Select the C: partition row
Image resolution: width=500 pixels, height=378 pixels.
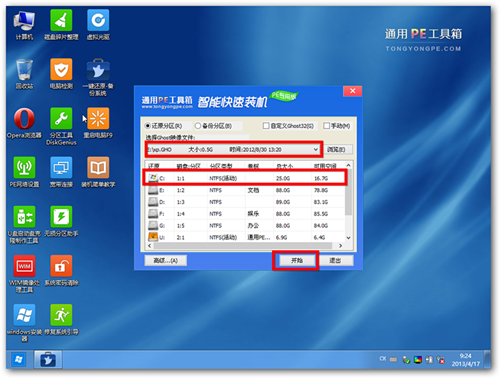[245, 178]
